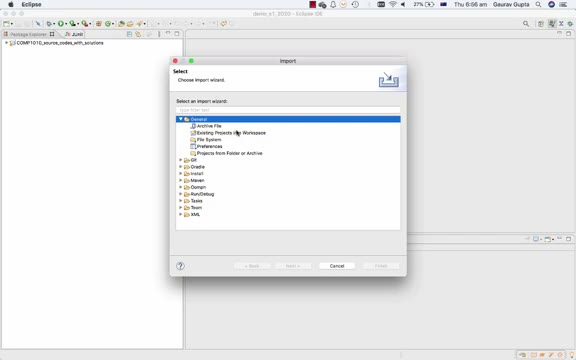The width and height of the screenshot is (576, 360).
Task: Click the macOS notification bell icon
Action: pos(333,4)
